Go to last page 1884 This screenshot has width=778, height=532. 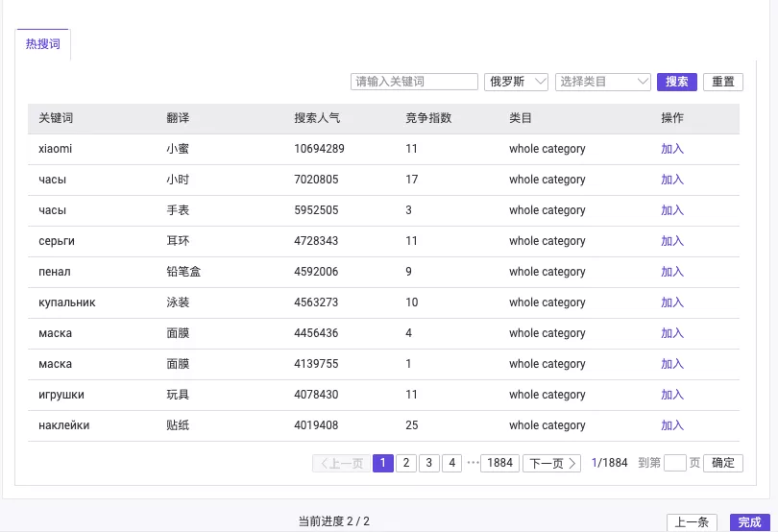[499, 463]
